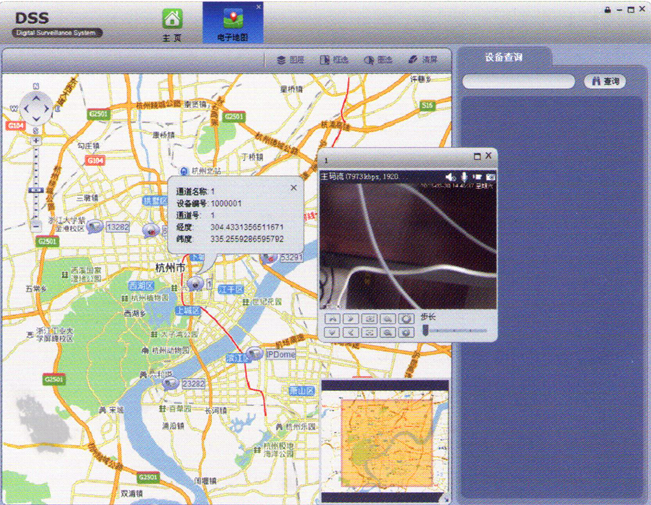Viewport: 651px width, 505px height.
Task: Click the 查询 search button
Action: click(605, 81)
